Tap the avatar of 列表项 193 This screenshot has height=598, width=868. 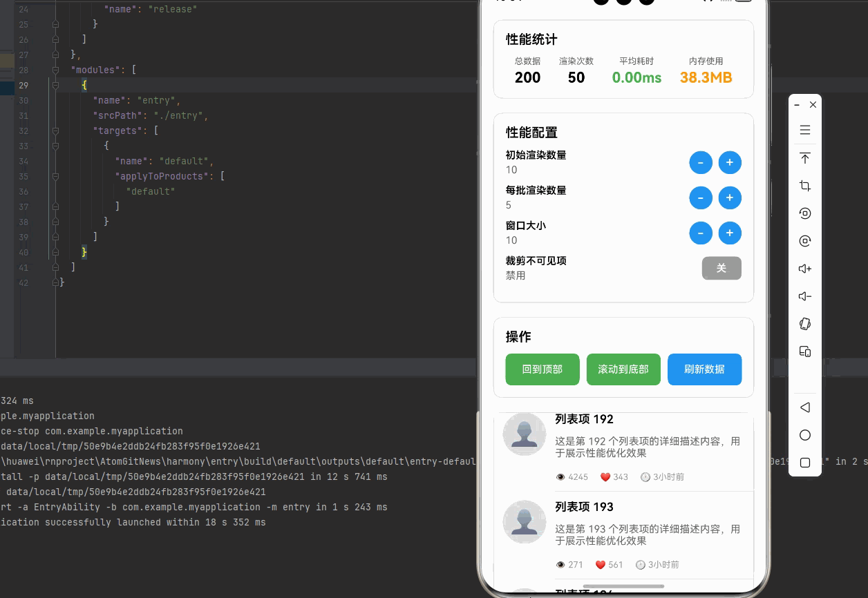524,521
